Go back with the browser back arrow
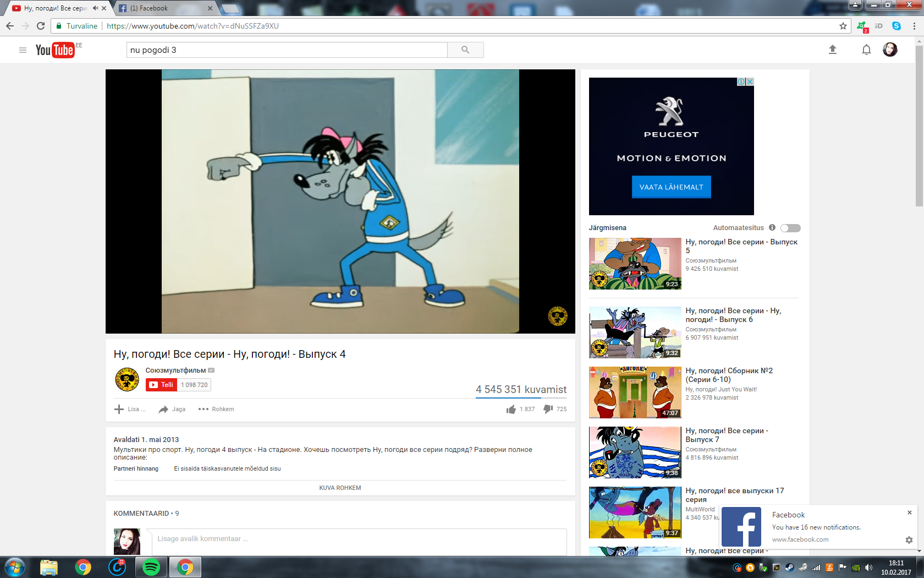This screenshot has width=924, height=578. point(10,26)
